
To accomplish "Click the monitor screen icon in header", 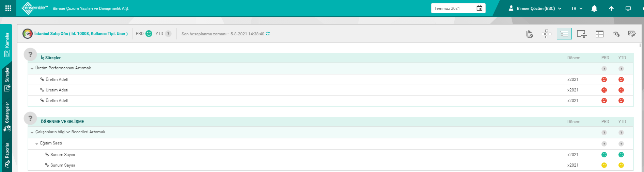I will (x=628, y=8).
